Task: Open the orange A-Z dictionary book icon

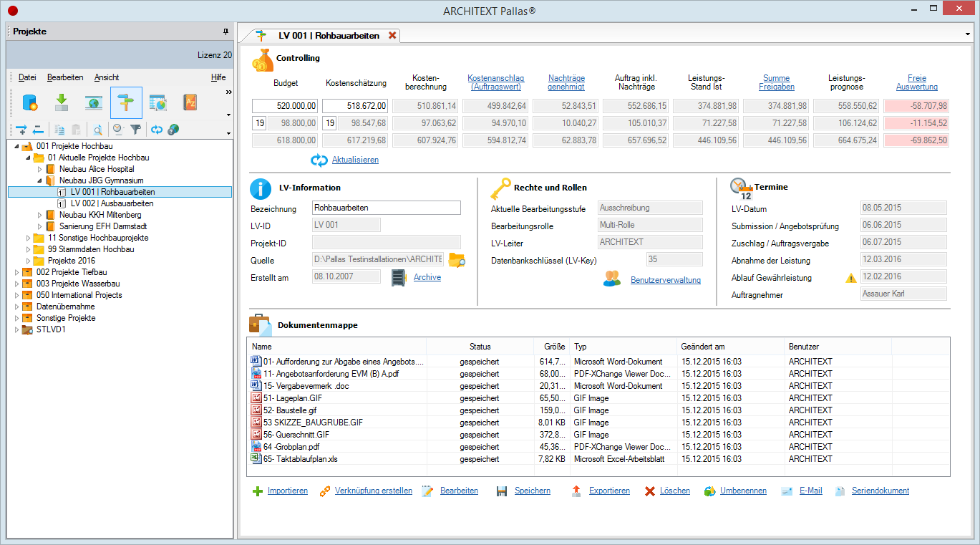Action: coord(190,103)
